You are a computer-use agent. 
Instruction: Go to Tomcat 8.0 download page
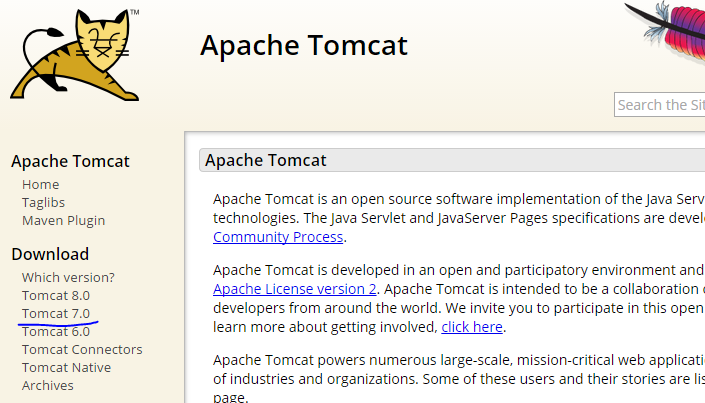coord(56,296)
